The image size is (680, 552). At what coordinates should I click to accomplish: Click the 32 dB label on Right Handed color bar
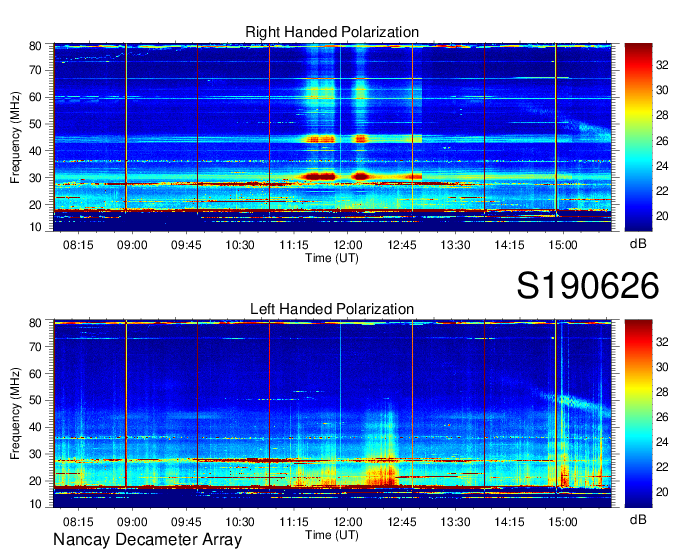pyautogui.click(x=662, y=65)
